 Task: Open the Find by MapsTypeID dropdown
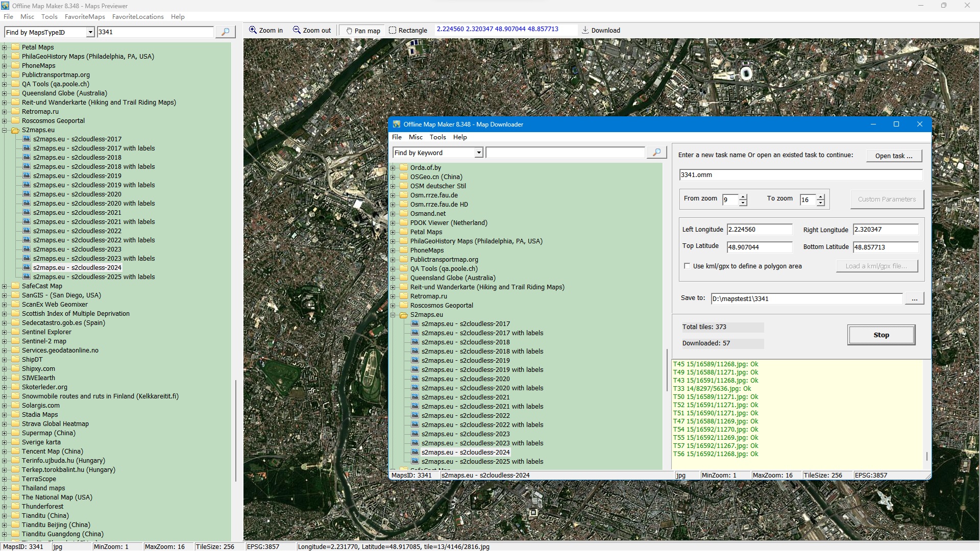point(90,32)
